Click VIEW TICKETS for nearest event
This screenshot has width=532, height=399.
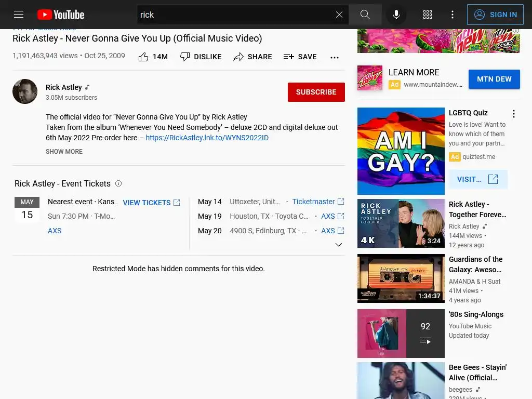(151, 203)
